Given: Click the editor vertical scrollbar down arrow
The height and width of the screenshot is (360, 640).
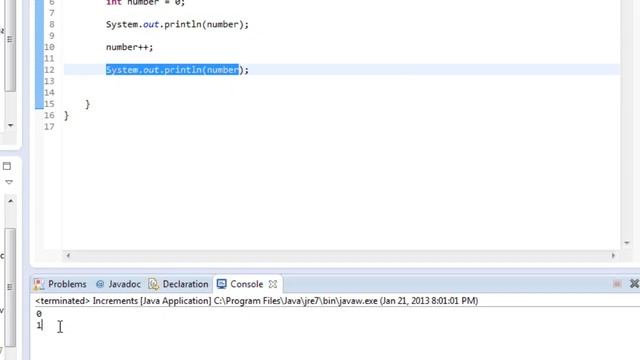Looking at the screenshot, I should click(x=627, y=243).
